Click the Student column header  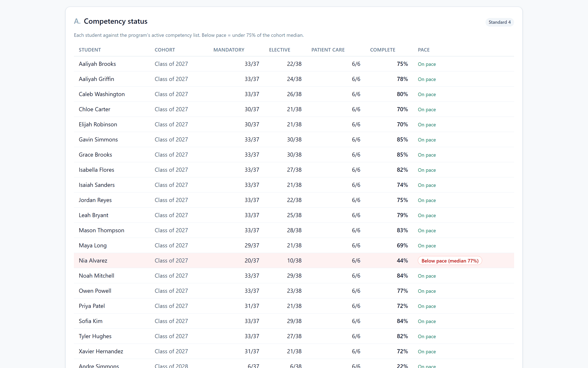click(x=90, y=50)
